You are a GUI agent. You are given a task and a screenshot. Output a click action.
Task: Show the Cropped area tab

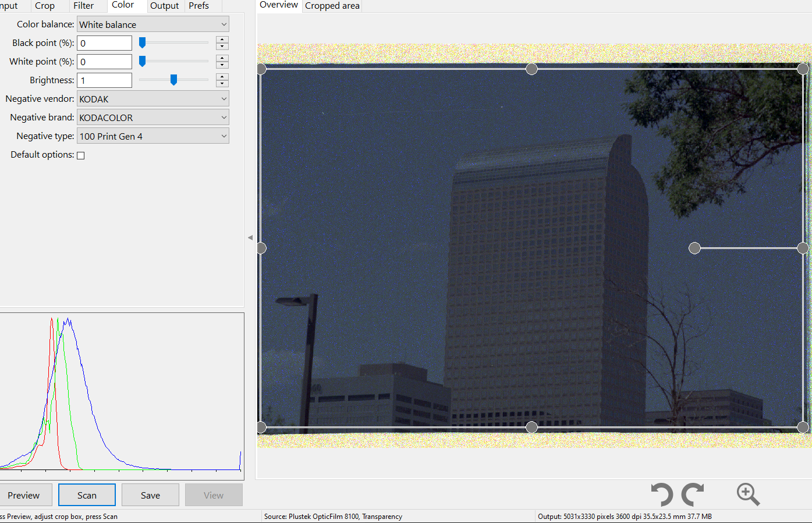332,6
